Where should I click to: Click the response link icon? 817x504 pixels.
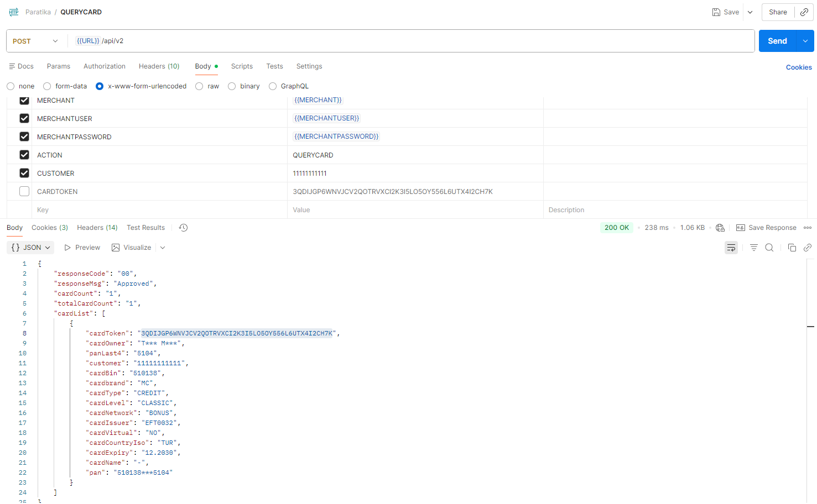pyautogui.click(x=807, y=248)
